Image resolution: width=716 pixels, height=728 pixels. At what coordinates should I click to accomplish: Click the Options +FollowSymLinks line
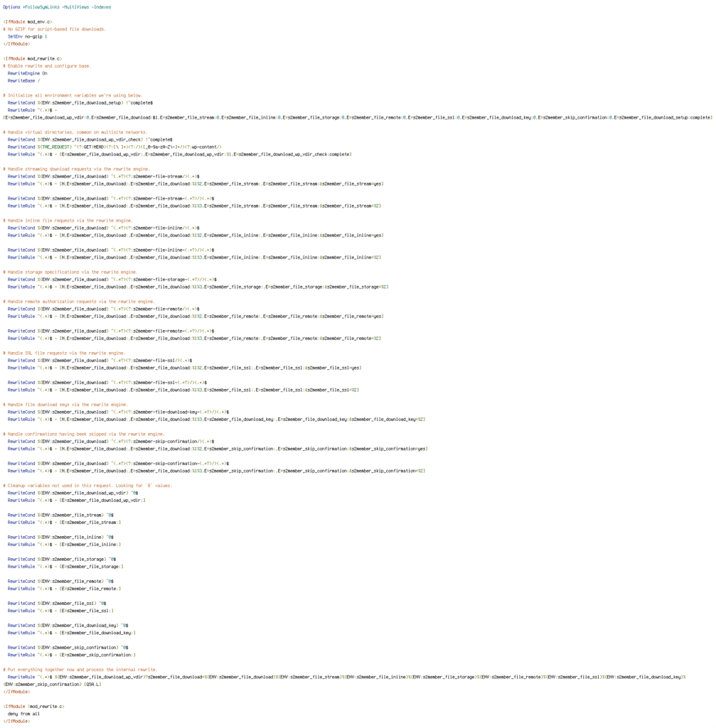(x=57, y=7)
